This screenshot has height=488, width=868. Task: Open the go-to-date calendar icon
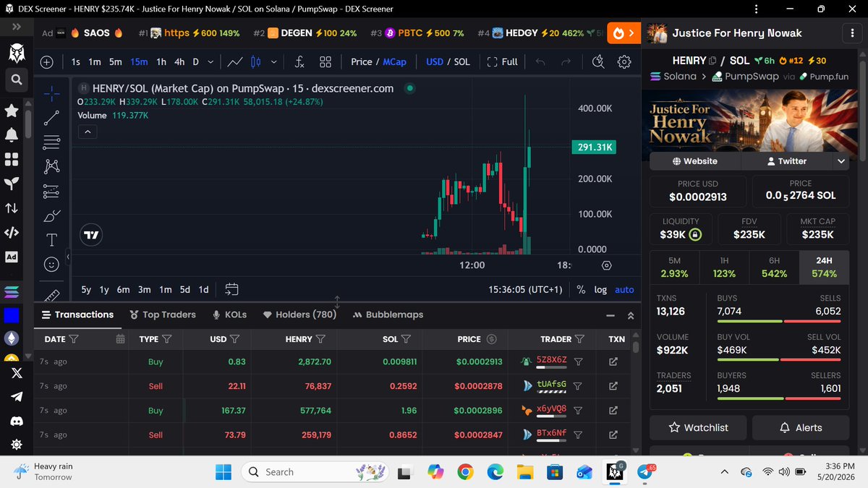(x=231, y=289)
